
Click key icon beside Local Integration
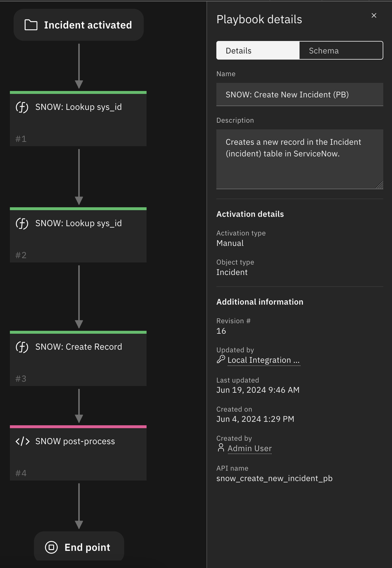tap(221, 359)
